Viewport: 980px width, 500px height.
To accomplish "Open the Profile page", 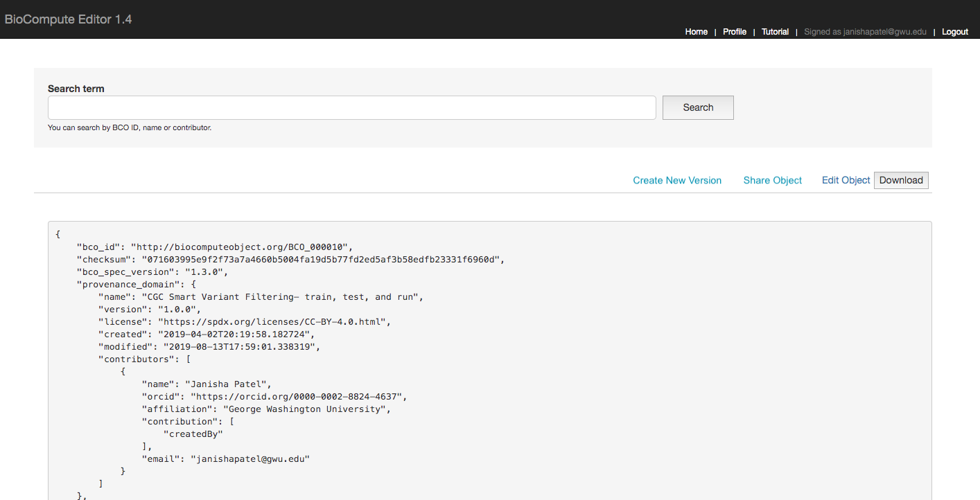I will (x=734, y=31).
